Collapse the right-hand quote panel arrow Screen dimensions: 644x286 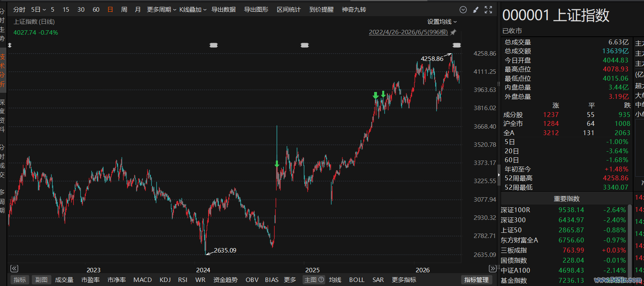499,175
